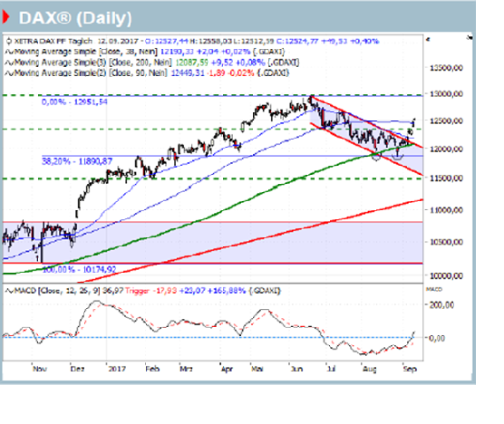Click the Mrz month on the time axis
The width and height of the screenshot is (504, 424).
click(186, 369)
